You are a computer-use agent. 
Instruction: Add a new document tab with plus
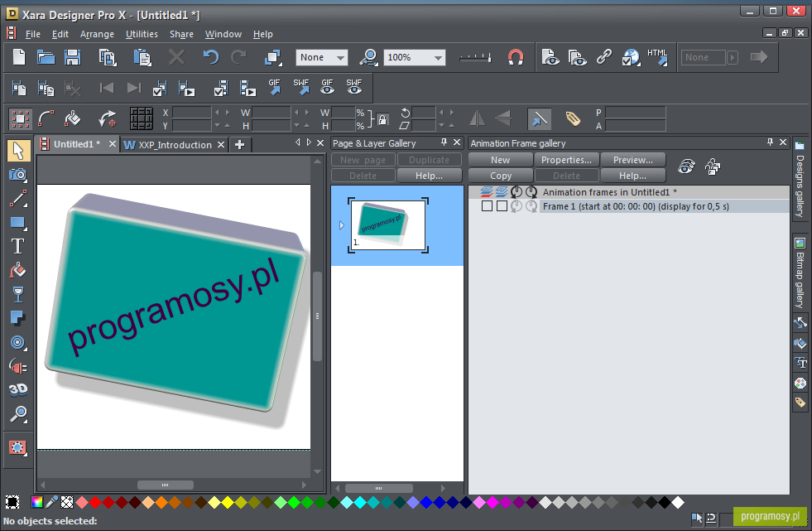(x=239, y=144)
